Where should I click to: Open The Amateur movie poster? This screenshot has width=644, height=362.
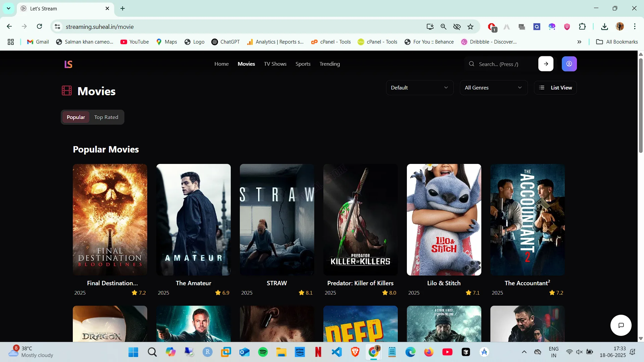point(194,220)
